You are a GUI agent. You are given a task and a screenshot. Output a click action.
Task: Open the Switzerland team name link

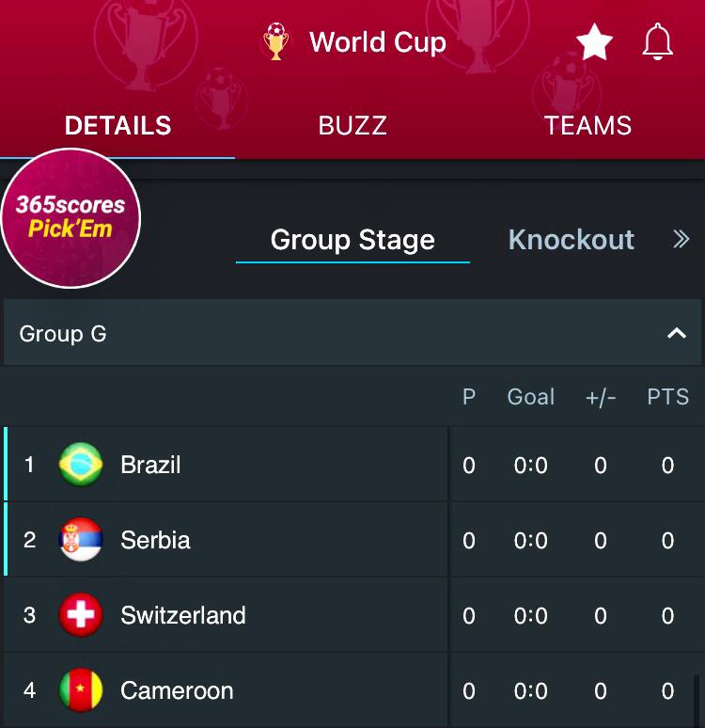point(183,615)
